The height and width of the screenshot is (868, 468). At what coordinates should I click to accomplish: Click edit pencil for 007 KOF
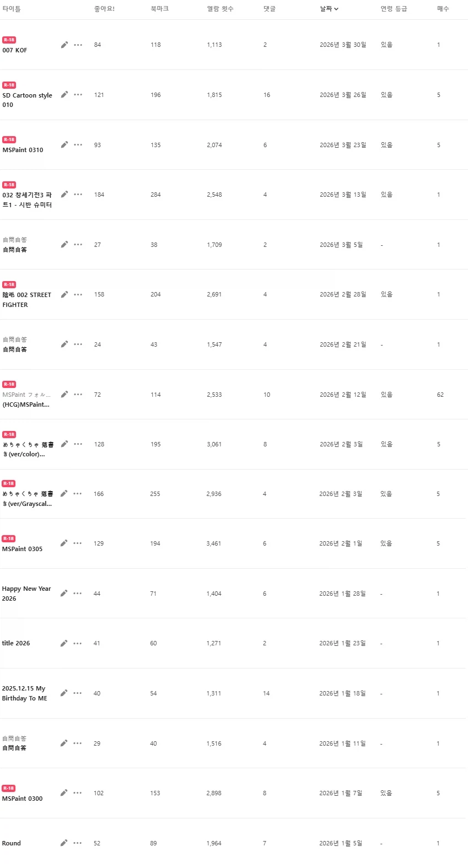point(64,45)
